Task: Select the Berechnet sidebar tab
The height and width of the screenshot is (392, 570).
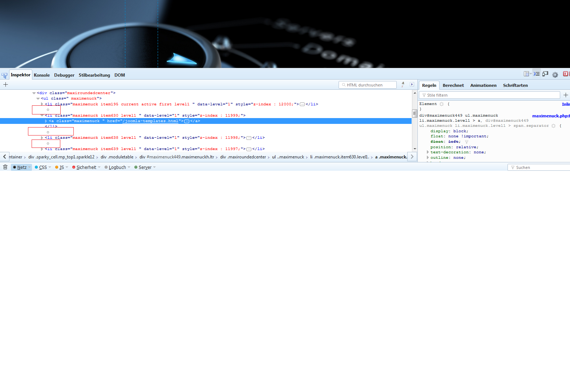Action: click(x=453, y=85)
